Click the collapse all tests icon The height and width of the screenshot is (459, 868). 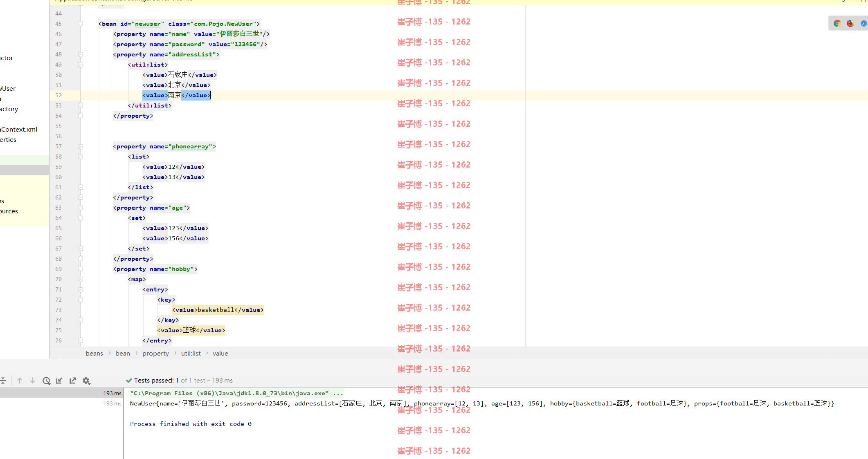coord(3,381)
